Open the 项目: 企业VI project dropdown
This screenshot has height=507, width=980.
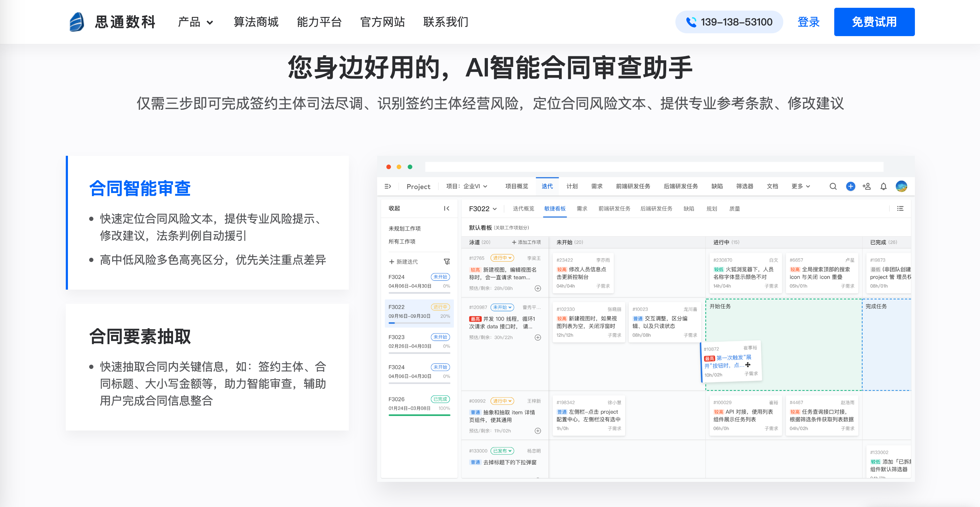pyautogui.click(x=466, y=186)
